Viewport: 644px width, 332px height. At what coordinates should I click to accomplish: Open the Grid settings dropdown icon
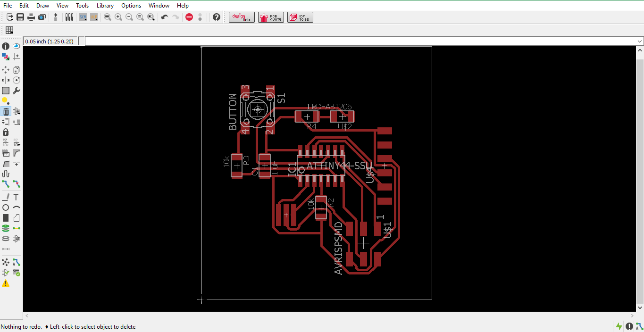coord(9,30)
